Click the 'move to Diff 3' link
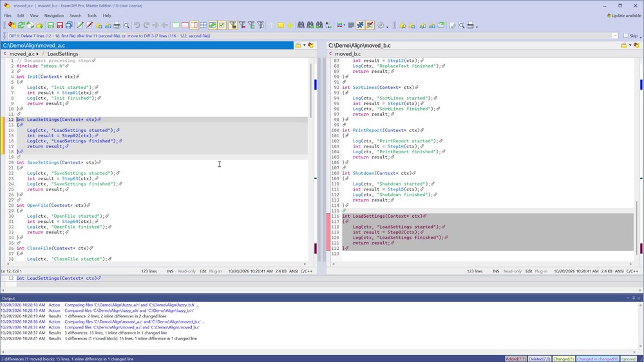This screenshot has width=644, height=362. point(169,35)
